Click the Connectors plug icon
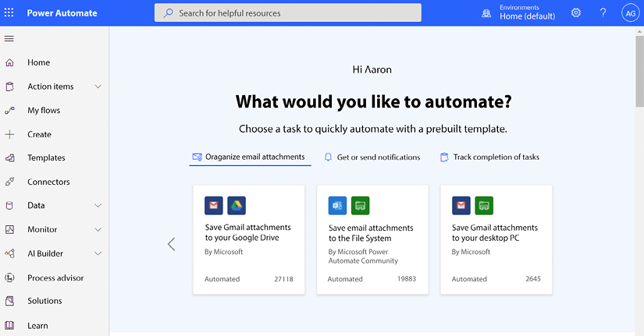 pyautogui.click(x=9, y=182)
